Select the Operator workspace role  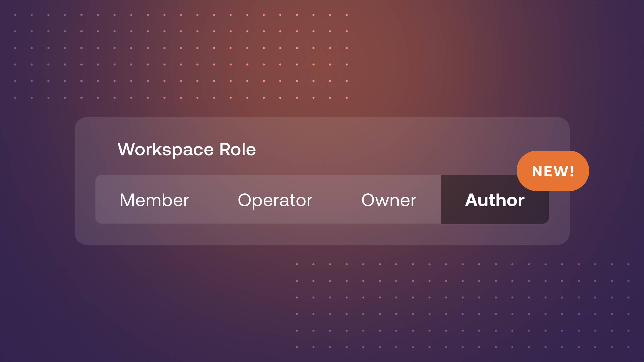pos(275,200)
